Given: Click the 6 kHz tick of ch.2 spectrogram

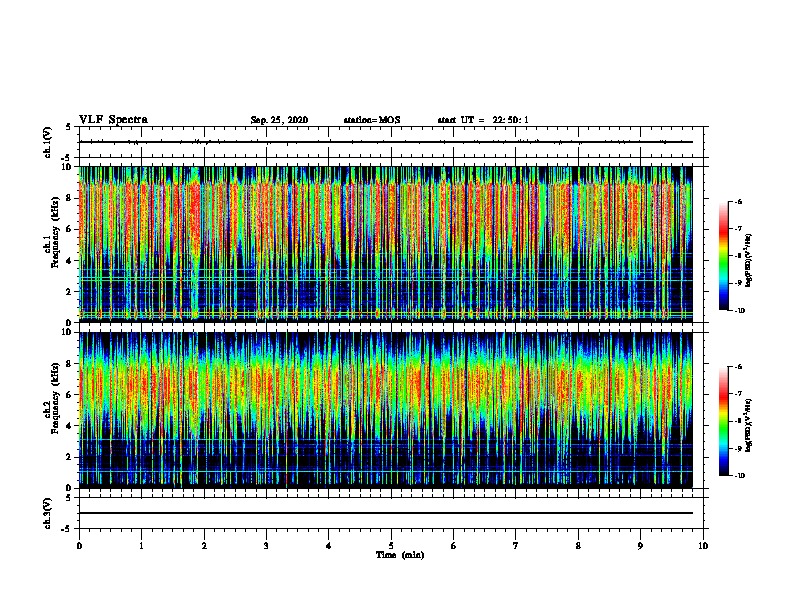Looking at the screenshot, I should click(69, 395).
